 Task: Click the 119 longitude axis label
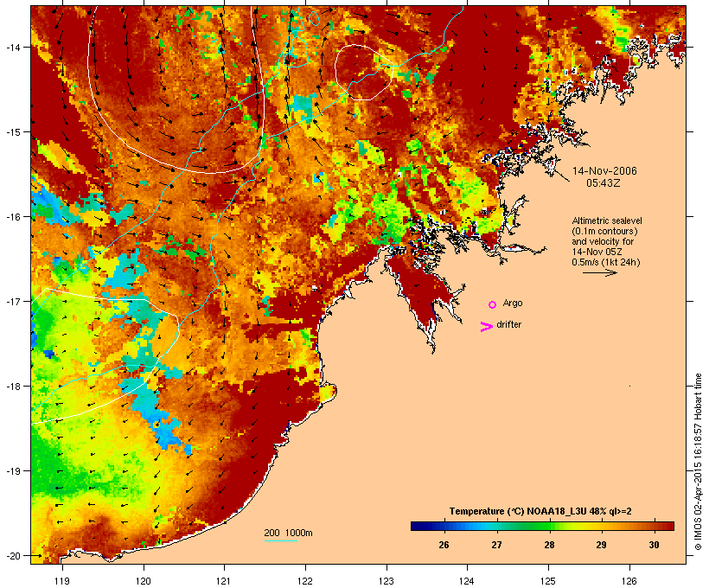click(x=62, y=581)
